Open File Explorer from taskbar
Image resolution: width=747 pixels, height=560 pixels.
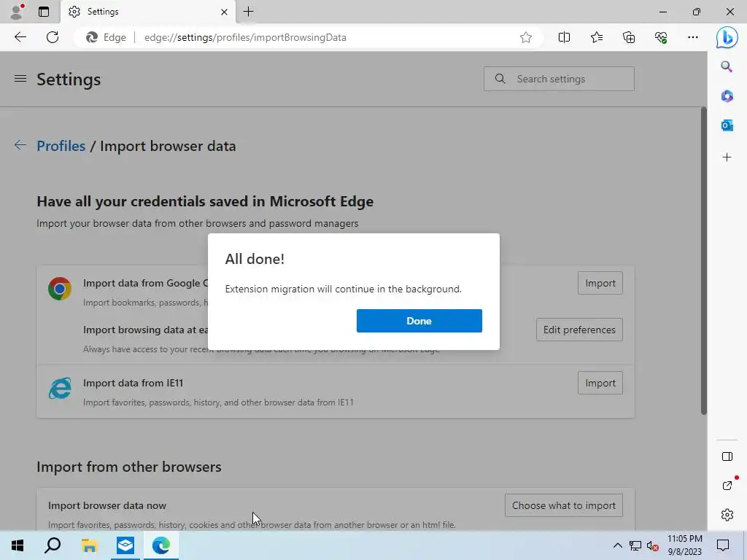(89, 545)
